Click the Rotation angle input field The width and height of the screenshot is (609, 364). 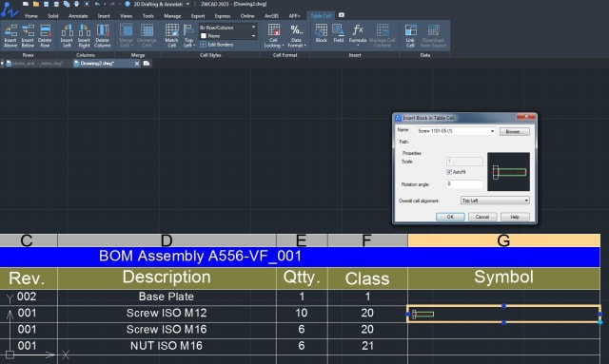(464, 184)
